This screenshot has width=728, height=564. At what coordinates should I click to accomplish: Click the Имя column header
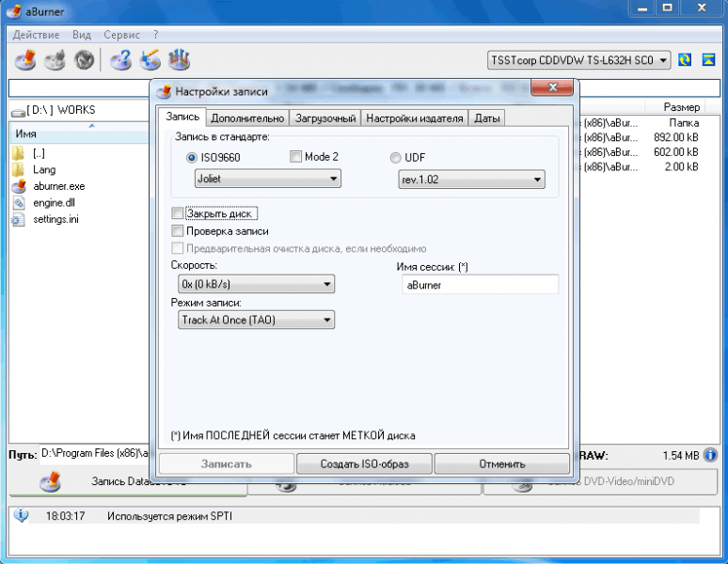79,133
